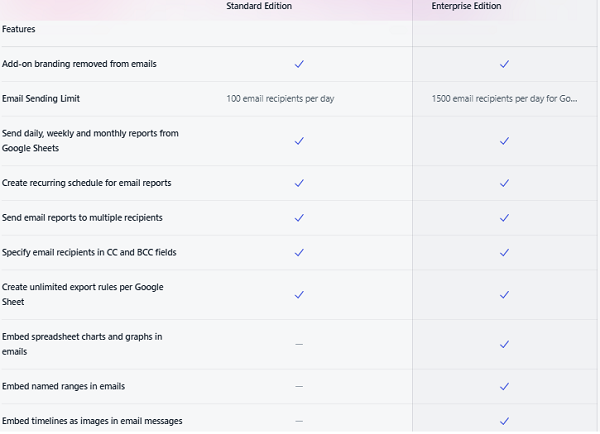Click Standard Edition checkmark for add-on branding removed
Screen dimensions: 600x434
tap(298, 64)
